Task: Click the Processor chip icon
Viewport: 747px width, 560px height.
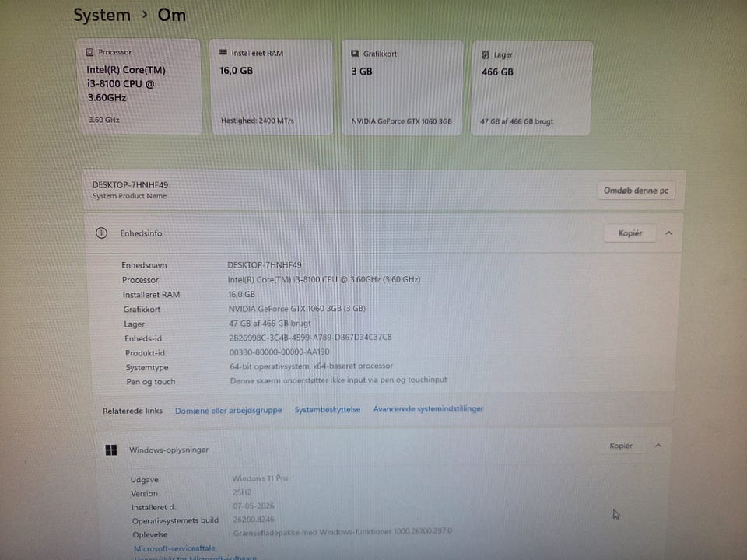Action: tap(89, 52)
